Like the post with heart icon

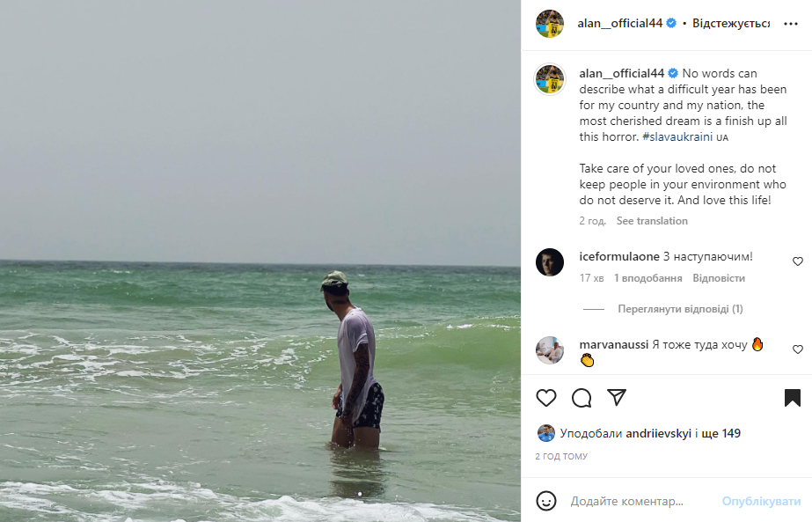pos(546,398)
